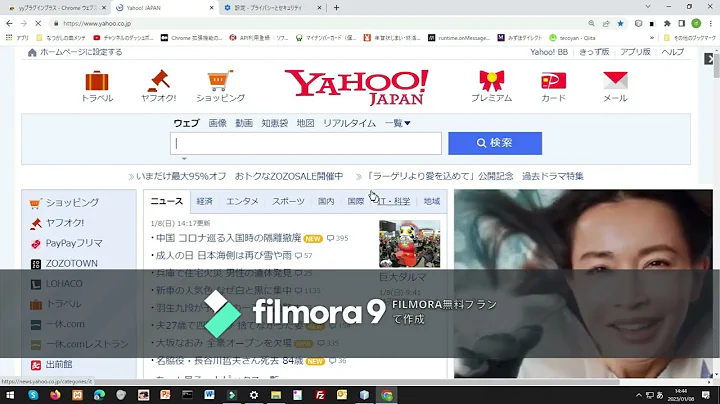Select the ニュース tab
The height and width of the screenshot is (404, 720).
[167, 201]
